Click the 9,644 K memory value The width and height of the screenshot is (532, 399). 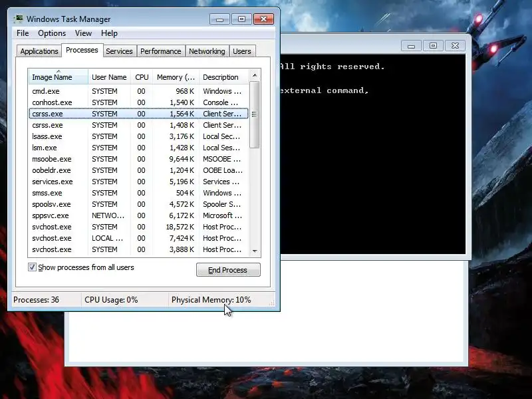click(182, 159)
